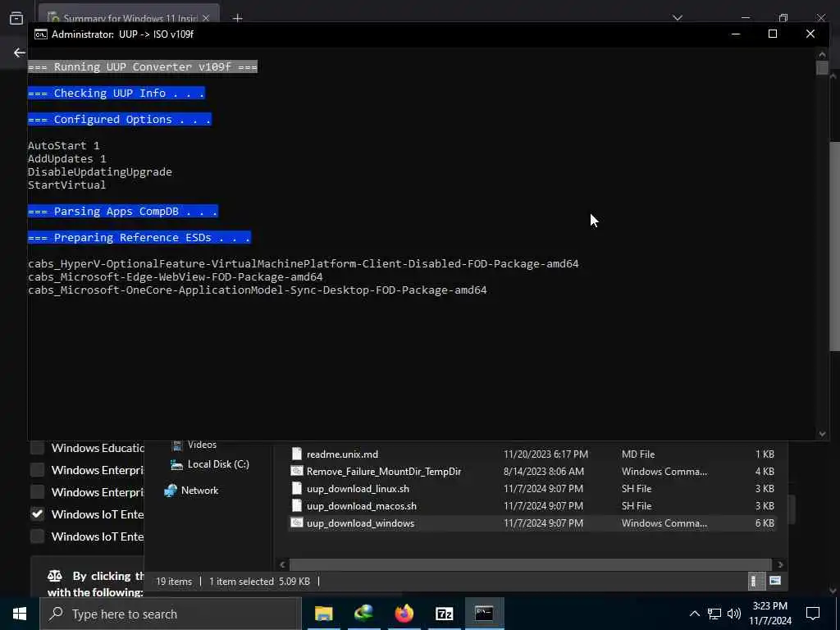Open File Explorer from the taskbar

pos(323,614)
